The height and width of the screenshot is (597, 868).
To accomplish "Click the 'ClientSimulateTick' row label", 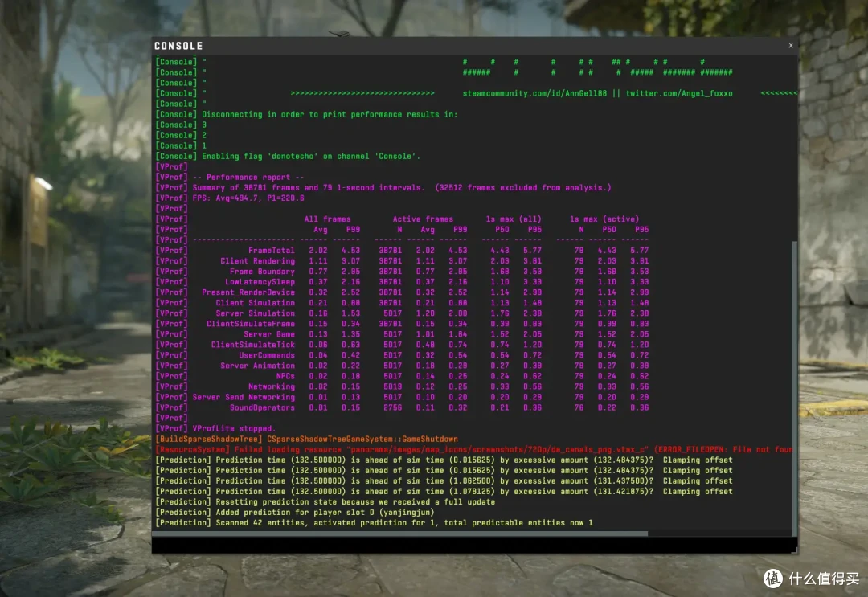I will pyautogui.click(x=253, y=345).
